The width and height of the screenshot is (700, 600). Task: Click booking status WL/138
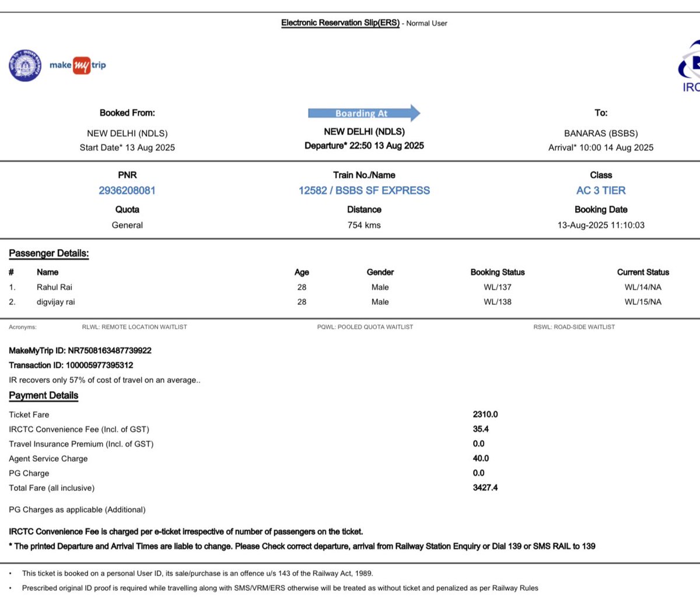pyautogui.click(x=498, y=302)
